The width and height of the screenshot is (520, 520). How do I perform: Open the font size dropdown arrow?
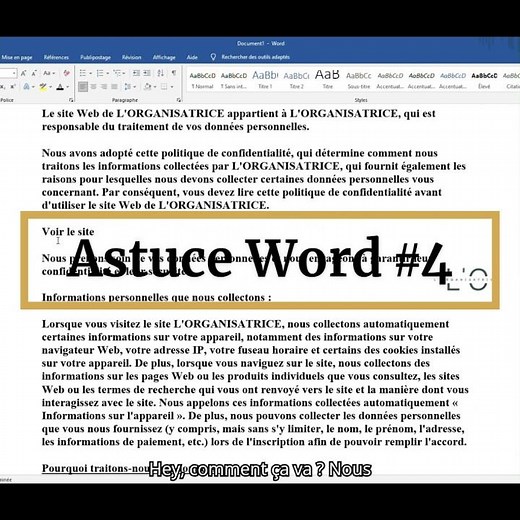coord(14,73)
